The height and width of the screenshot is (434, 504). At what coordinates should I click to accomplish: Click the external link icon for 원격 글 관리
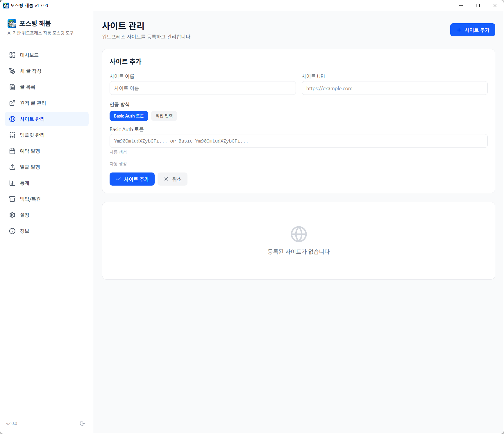[x=12, y=103]
